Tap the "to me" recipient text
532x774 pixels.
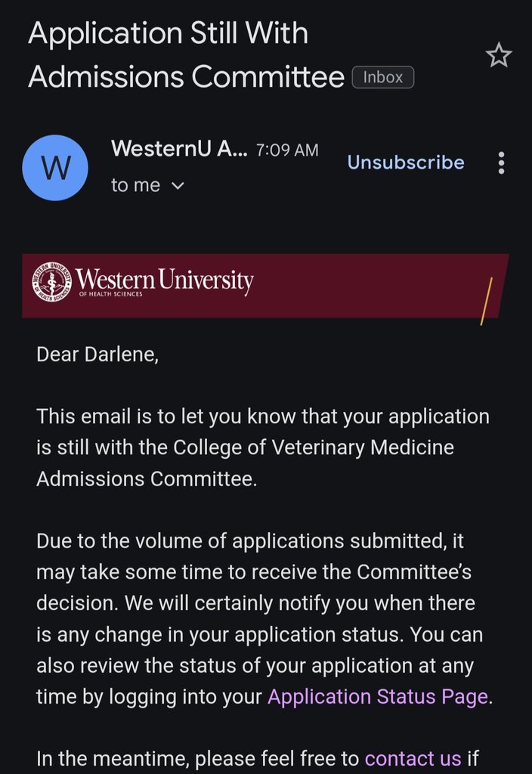[135, 186]
